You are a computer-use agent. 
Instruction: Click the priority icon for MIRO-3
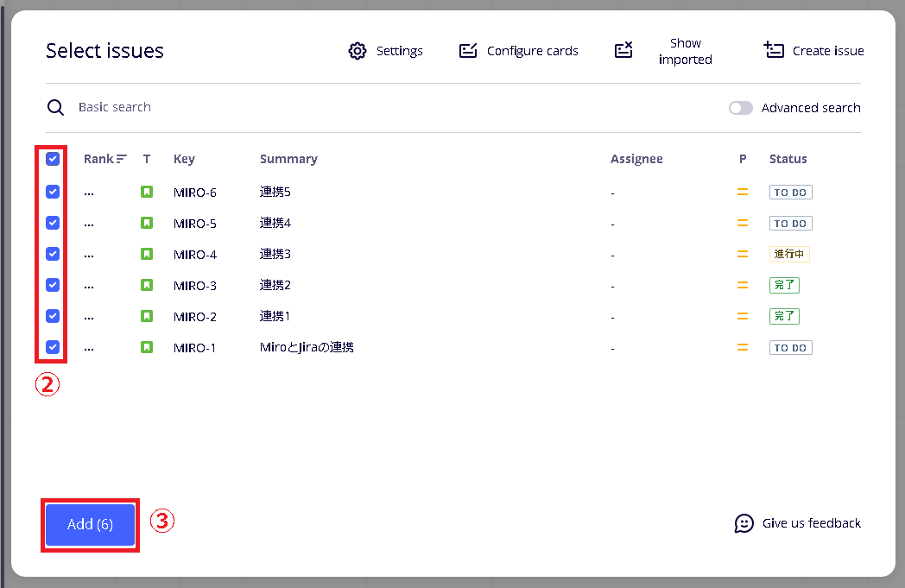tap(742, 285)
